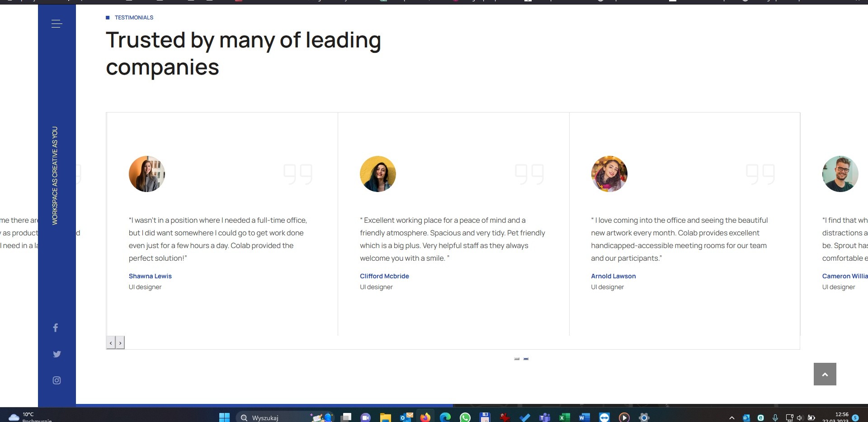This screenshot has width=868, height=422.
Task: Click the name Clifford Mcbride
Action: [x=384, y=276]
